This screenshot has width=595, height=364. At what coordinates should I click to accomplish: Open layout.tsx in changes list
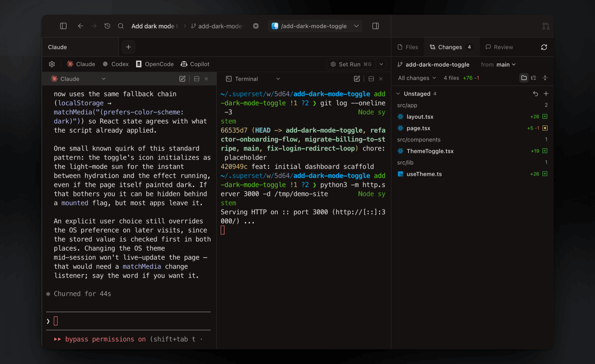coord(472,117)
